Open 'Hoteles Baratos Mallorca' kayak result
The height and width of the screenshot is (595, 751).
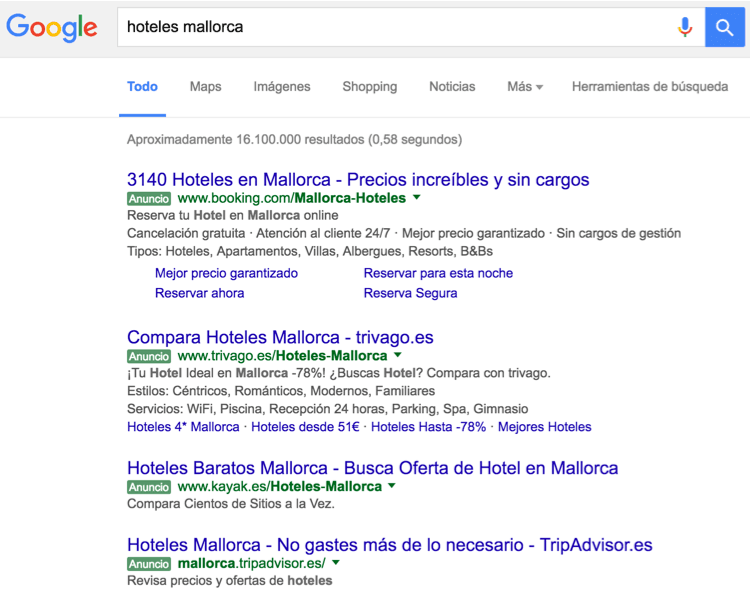[x=373, y=468]
